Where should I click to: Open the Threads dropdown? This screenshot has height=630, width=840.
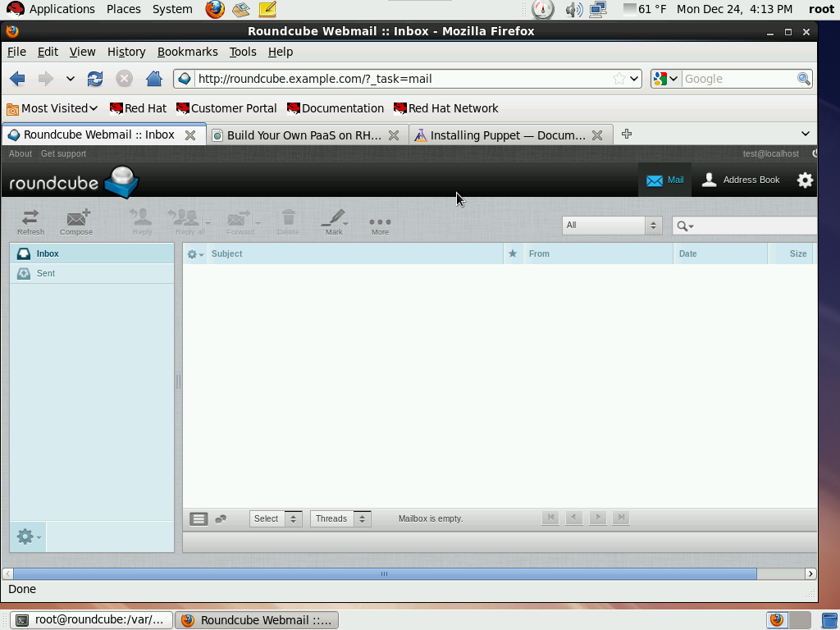tap(340, 518)
